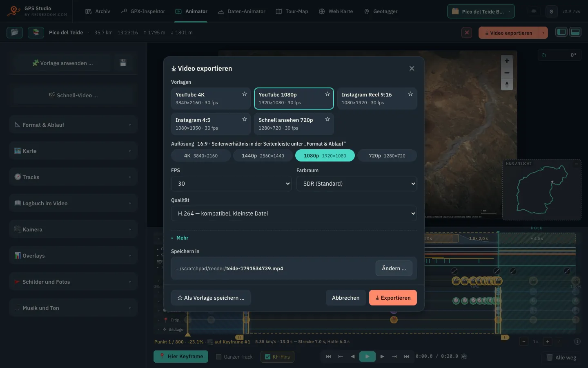Click the red X discard button
Screen dimensions: 588x368
click(x=467, y=33)
